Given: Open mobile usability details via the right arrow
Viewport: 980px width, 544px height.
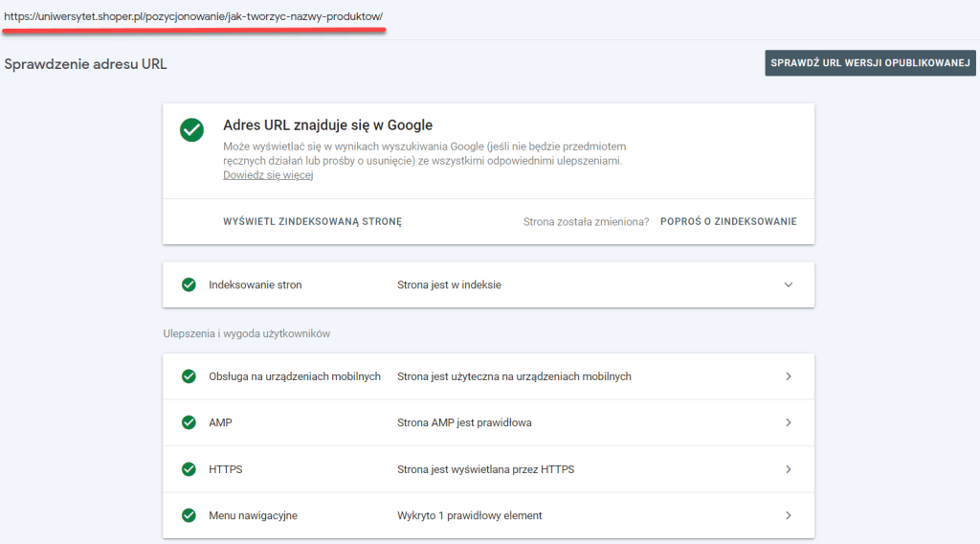Looking at the screenshot, I should click(789, 376).
